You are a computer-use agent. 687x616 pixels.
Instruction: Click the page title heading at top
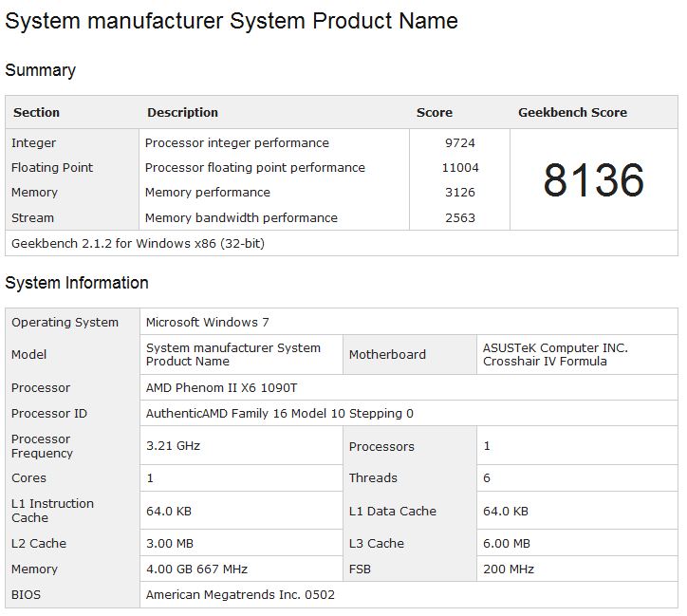(x=232, y=21)
